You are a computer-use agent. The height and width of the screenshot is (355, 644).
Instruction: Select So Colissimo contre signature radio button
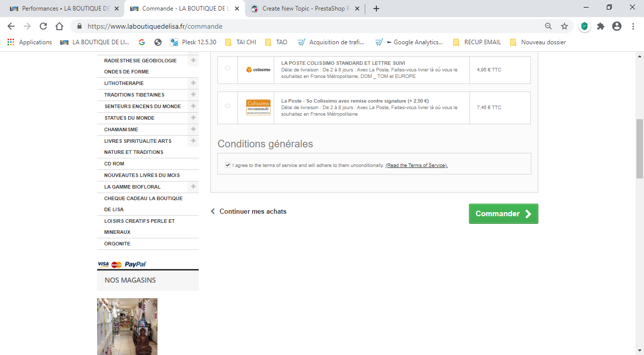(x=227, y=106)
